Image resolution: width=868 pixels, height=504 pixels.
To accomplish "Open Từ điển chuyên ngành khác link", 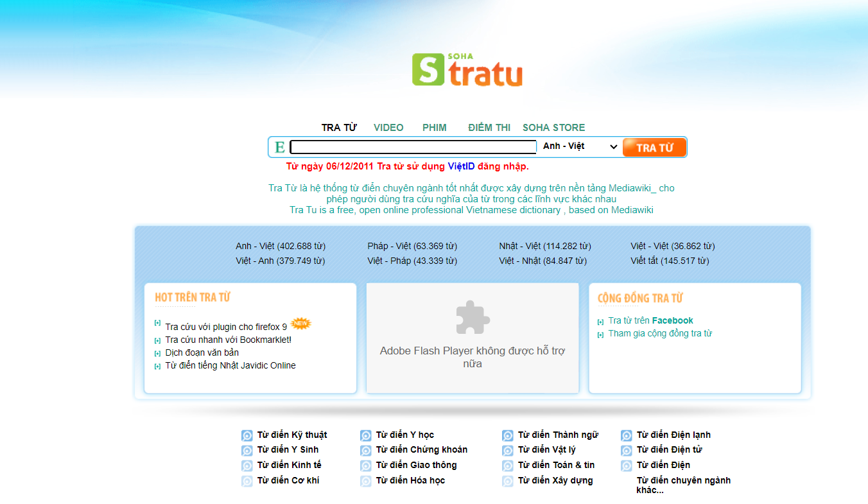I will [683, 485].
